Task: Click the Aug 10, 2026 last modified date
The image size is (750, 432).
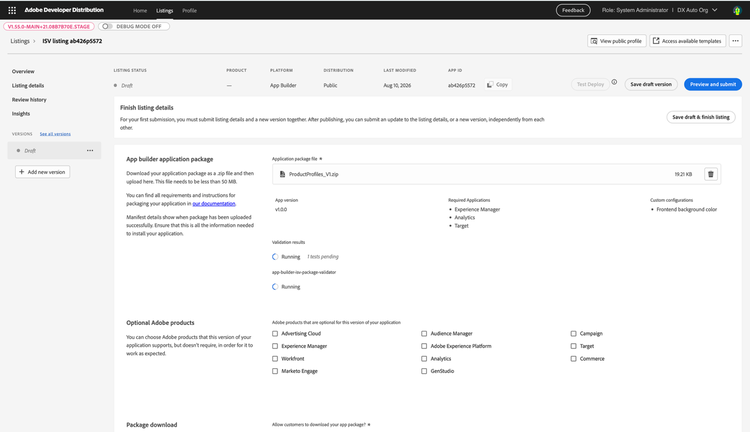Action: (x=397, y=85)
